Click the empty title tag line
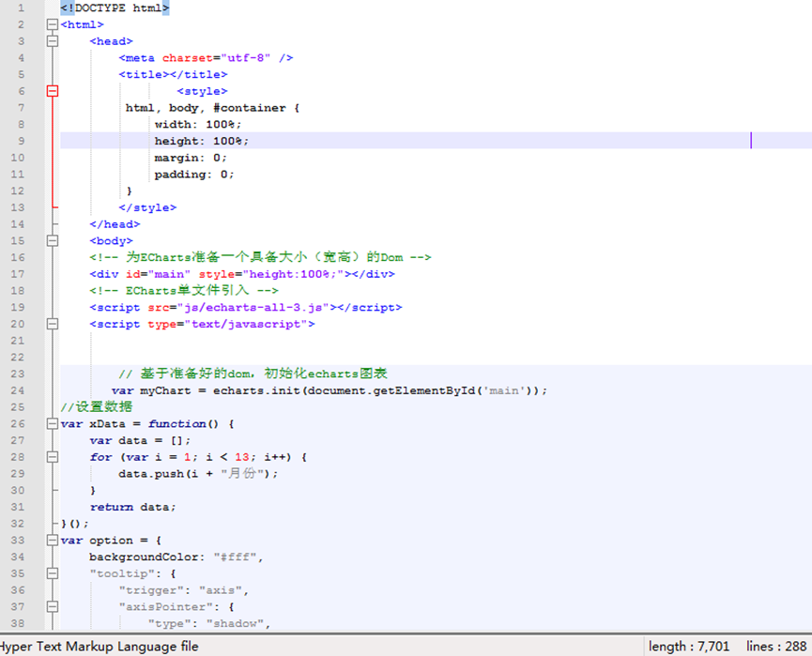The image size is (812, 656). 173,74
